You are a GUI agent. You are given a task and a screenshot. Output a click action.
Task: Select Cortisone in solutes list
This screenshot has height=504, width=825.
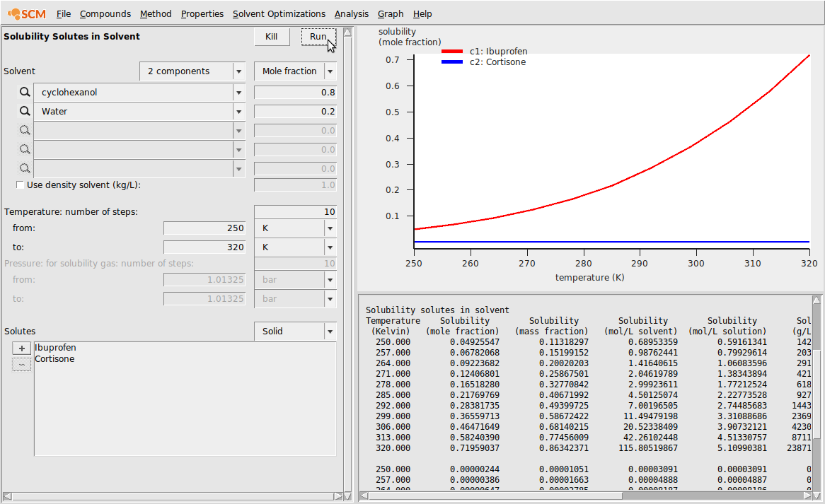pyautogui.click(x=54, y=359)
